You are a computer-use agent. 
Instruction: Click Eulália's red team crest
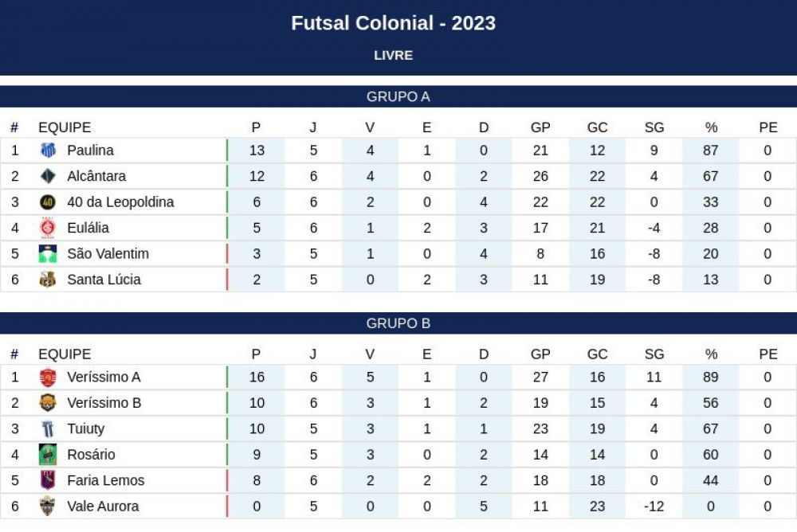48,228
